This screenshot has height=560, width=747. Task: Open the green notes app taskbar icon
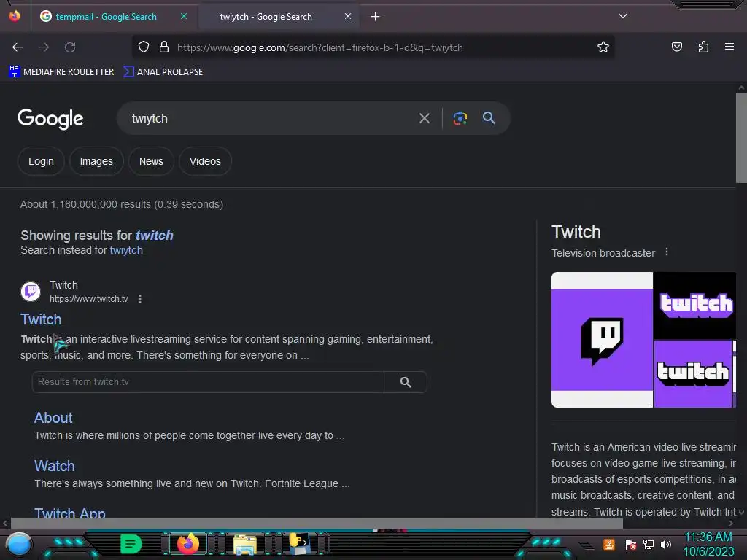coord(131,544)
